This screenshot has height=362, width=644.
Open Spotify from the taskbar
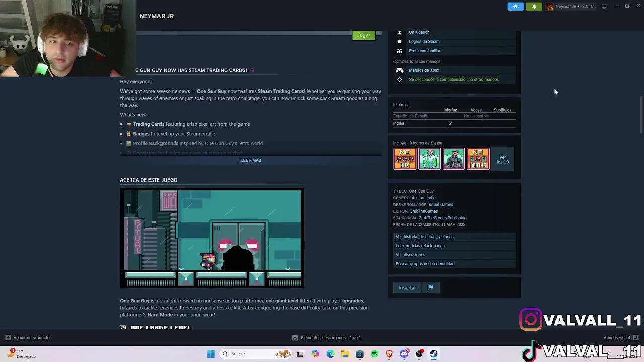[375, 354]
